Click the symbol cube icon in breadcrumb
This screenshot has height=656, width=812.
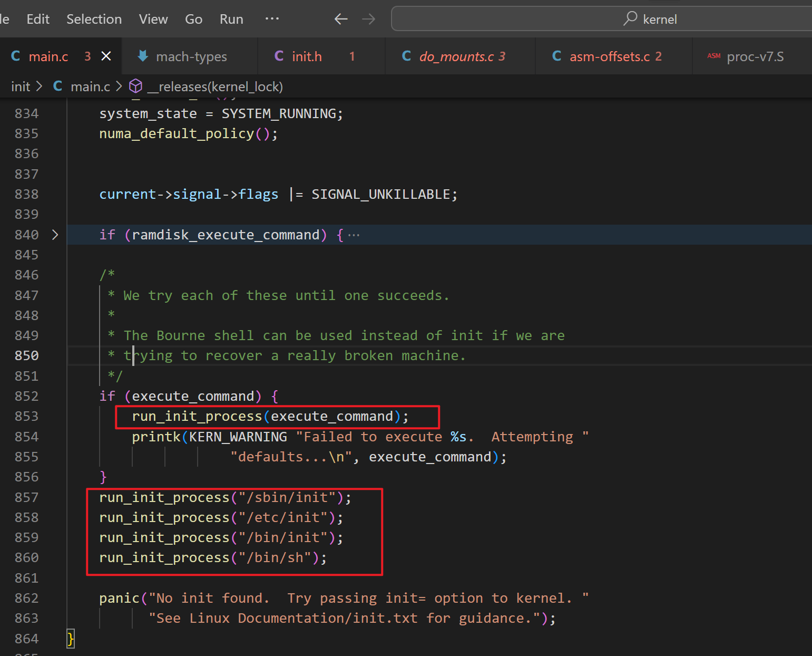coord(136,86)
